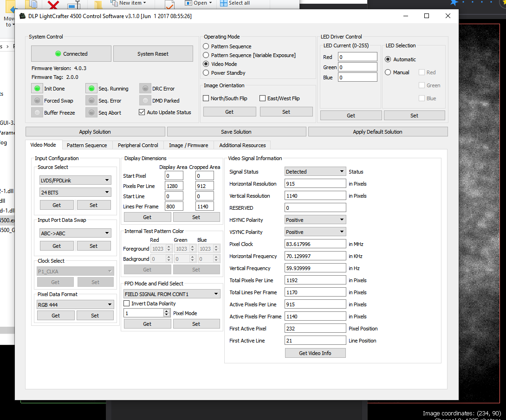Open the 24 BITS bit depth dropdown
This screenshot has height=420, width=506.
(75, 192)
